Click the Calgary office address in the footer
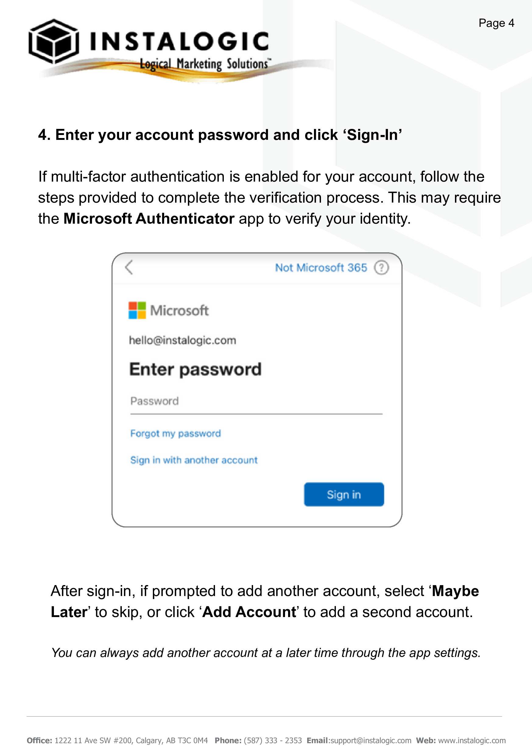Viewport: 532px width, 756px height. [131, 740]
